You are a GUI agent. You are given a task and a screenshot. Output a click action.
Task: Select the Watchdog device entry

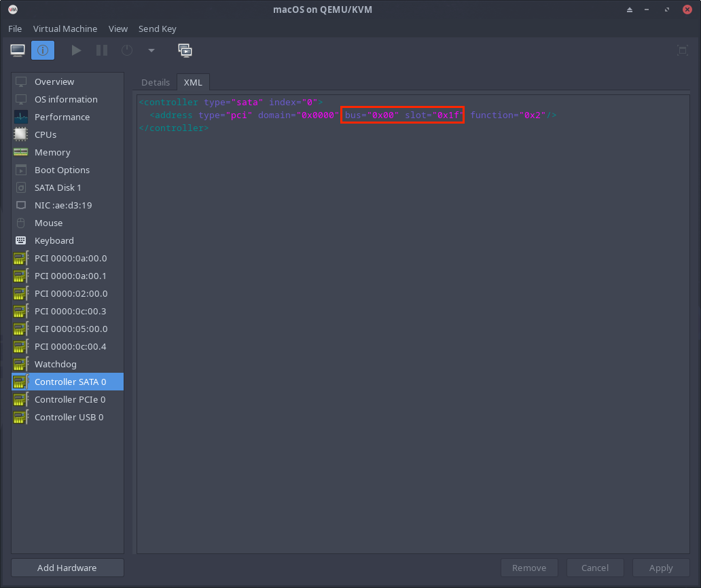56,364
